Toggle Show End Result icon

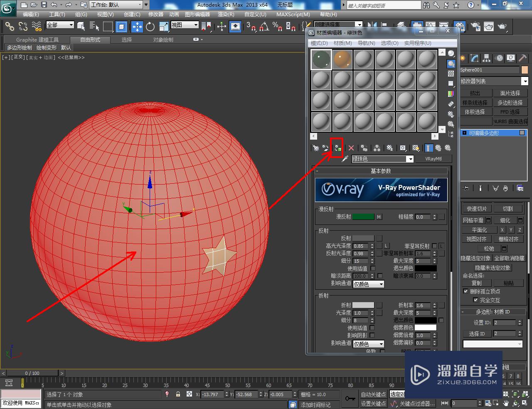point(429,148)
